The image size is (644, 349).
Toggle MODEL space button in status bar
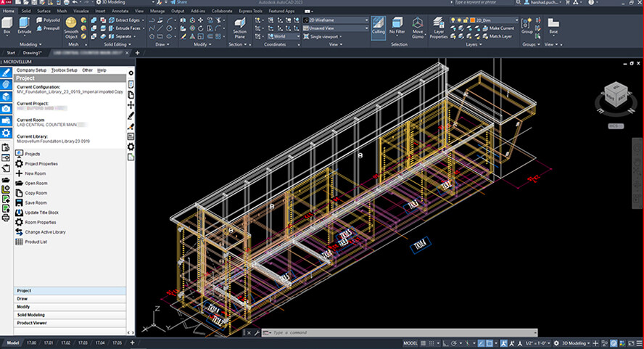pyautogui.click(x=410, y=342)
